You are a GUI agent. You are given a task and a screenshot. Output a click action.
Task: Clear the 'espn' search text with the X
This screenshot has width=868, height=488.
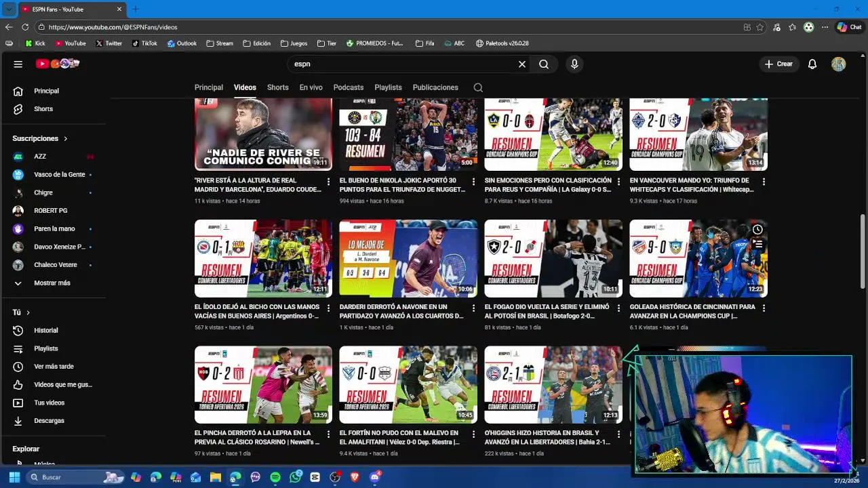[x=522, y=64]
